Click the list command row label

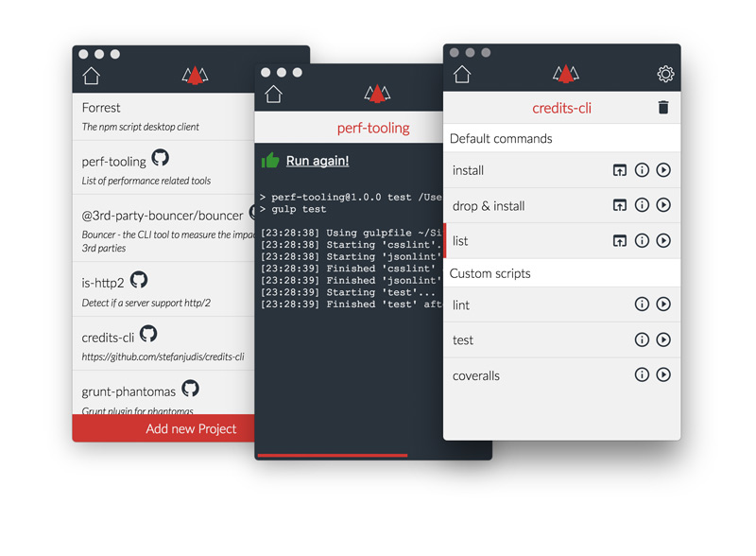point(460,241)
